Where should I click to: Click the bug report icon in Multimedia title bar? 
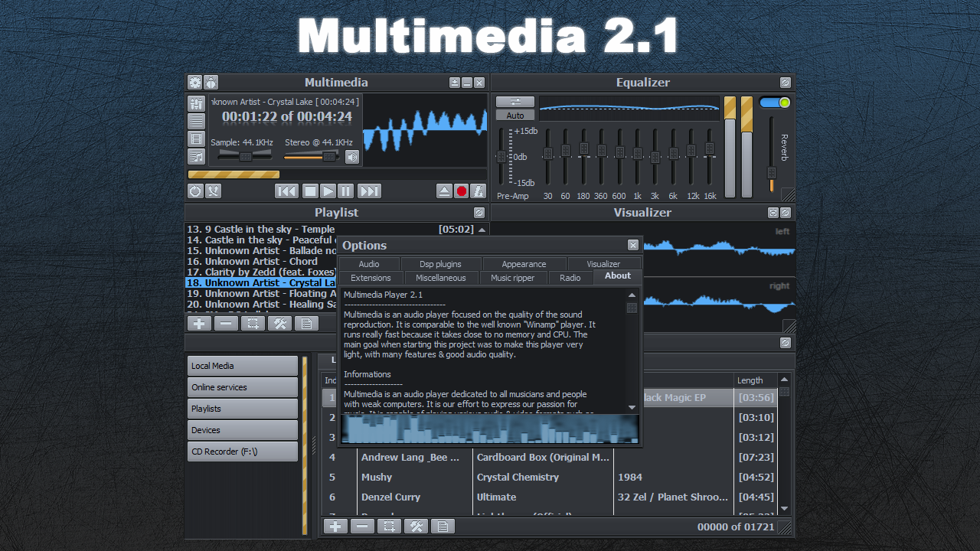211,83
